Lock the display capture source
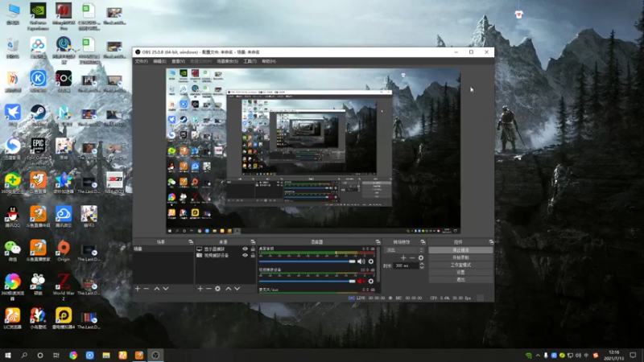Image resolution: width=644 pixels, height=362 pixels. point(253,249)
